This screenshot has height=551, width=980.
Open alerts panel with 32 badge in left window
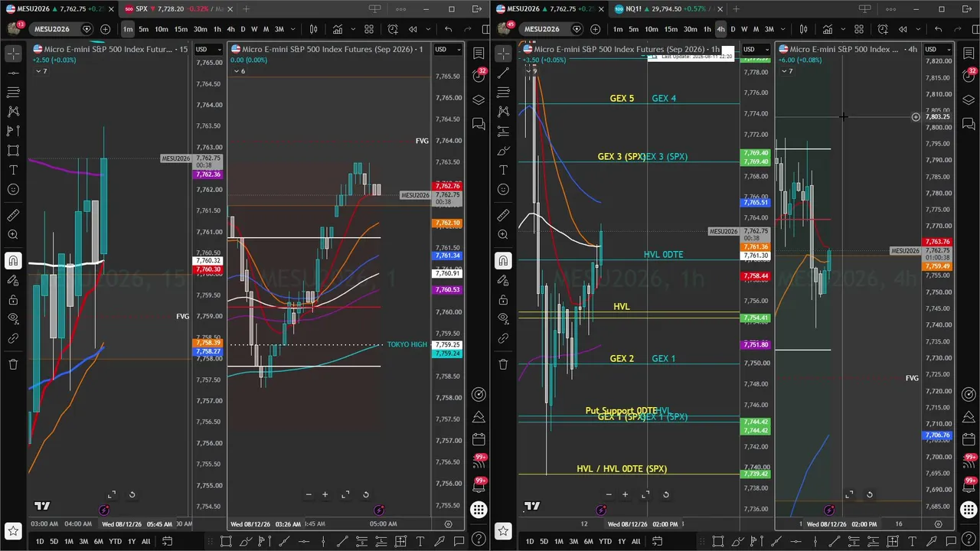pos(479,77)
